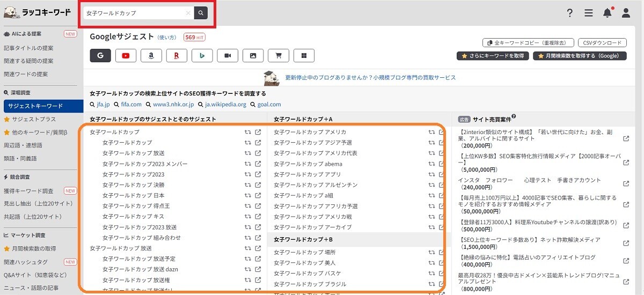644x295 pixels.
Task: Open the help question mark icon
Action: click(570, 13)
